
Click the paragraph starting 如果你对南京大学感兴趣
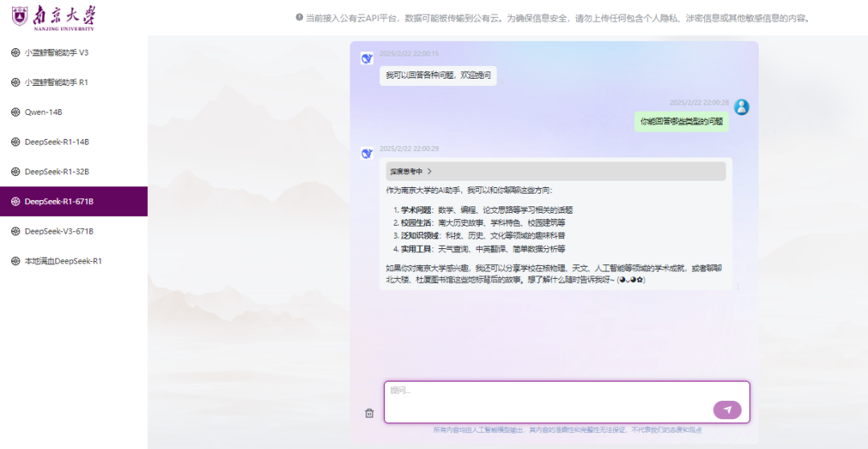(554, 274)
